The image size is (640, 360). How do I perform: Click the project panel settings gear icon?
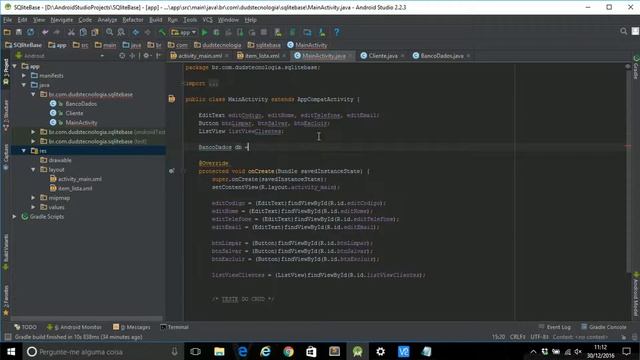coord(146,56)
